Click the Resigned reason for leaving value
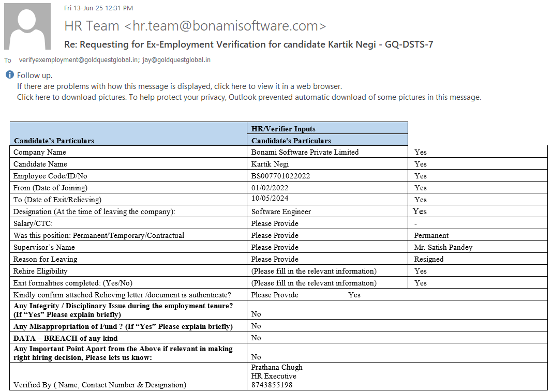This screenshot has width=552, height=392. [429, 259]
